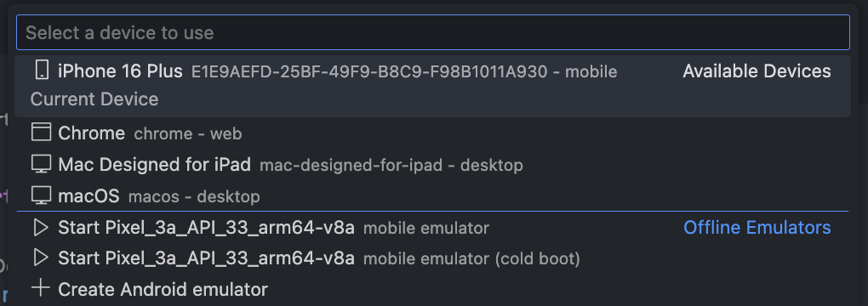The image size is (868, 306).
Task: Focus the 'Select a device to use' field
Action: (433, 32)
